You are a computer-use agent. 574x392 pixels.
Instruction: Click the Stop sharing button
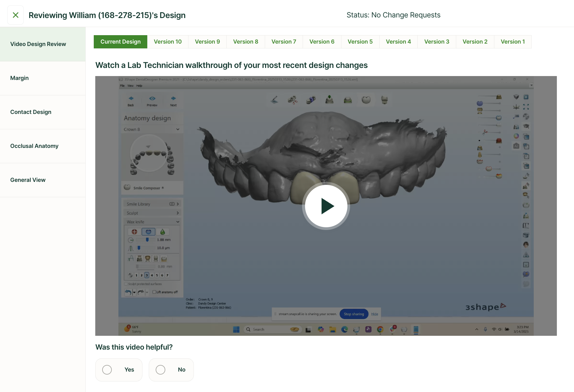[354, 314]
